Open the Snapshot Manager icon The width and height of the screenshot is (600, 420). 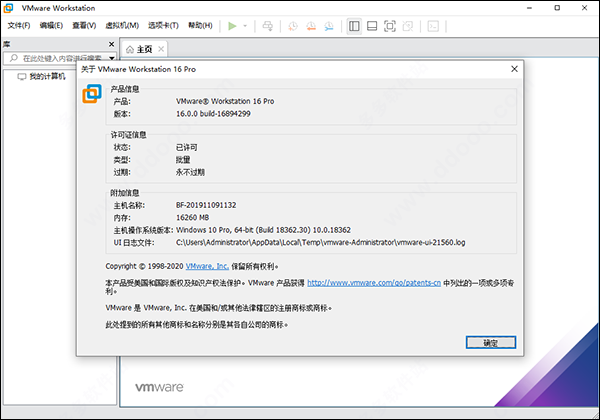click(329, 26)
